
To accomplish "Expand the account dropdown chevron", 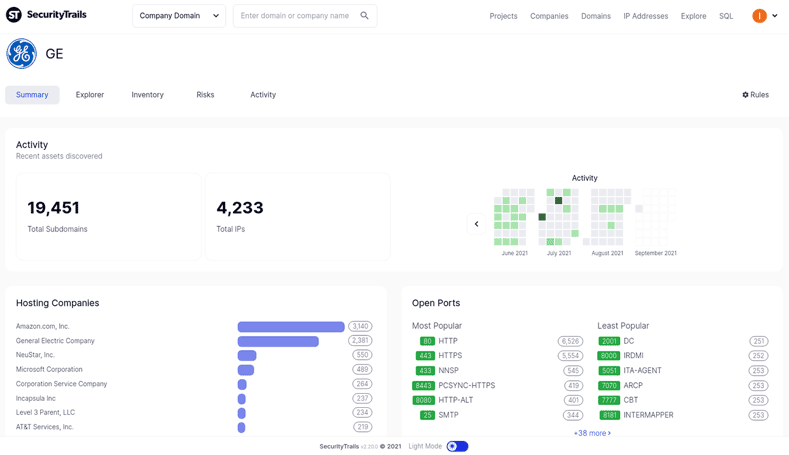I will (x=775, y=16).
